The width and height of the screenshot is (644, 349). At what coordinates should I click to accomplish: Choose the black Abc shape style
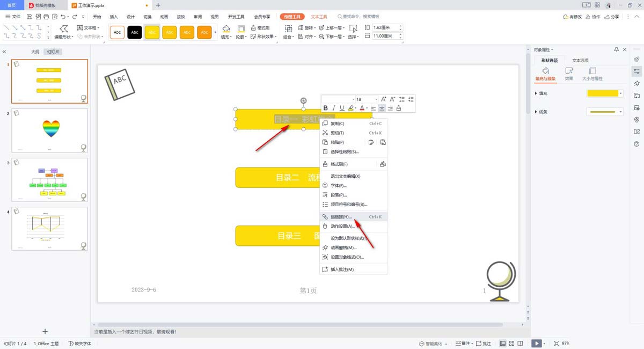point(135,32)
